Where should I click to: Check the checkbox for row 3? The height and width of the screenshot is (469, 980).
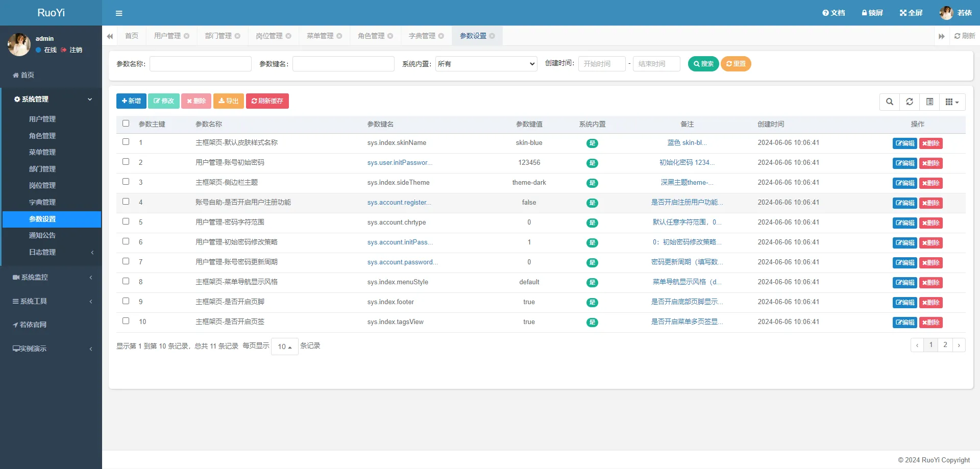[126, 182]
